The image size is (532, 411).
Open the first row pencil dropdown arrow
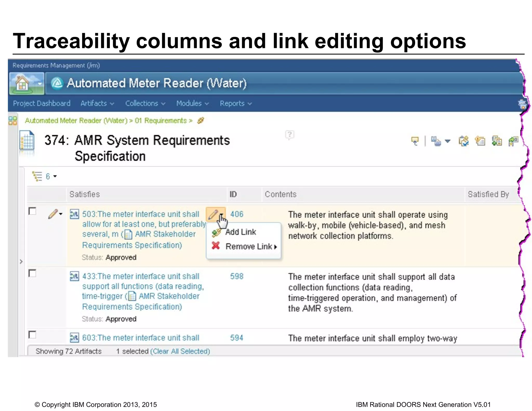pyautogui.click(x=61, y=214)
